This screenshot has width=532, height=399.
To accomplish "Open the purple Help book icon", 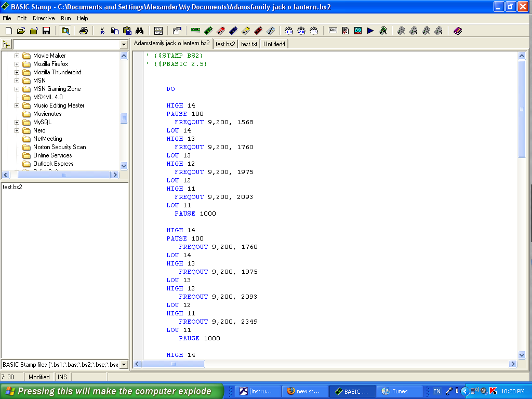I will (x=457, y=31).
